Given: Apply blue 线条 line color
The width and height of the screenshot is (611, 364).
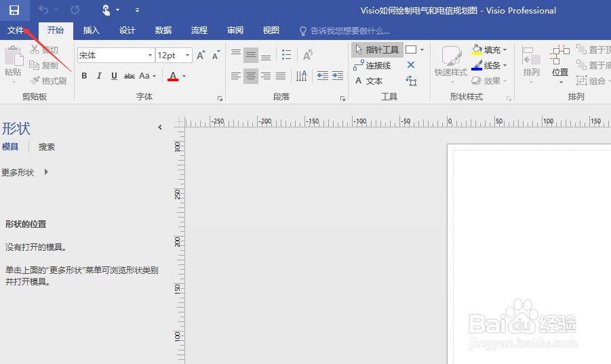Looking at the screenshot, I should pos(477,65).
